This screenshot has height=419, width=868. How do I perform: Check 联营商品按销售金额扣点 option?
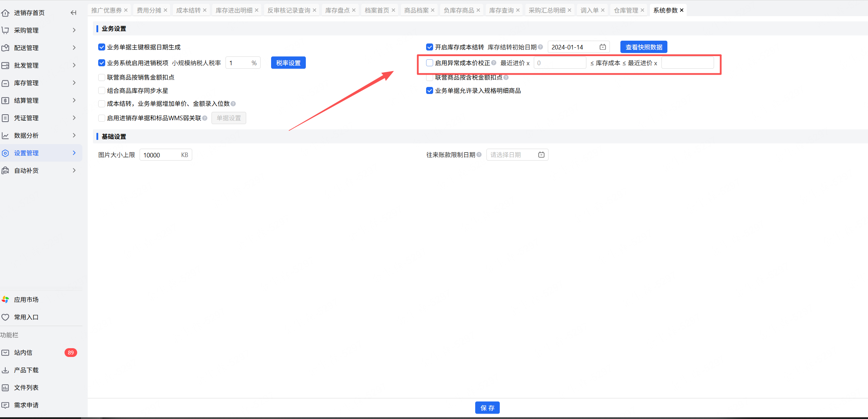click(x=102, y=77)
